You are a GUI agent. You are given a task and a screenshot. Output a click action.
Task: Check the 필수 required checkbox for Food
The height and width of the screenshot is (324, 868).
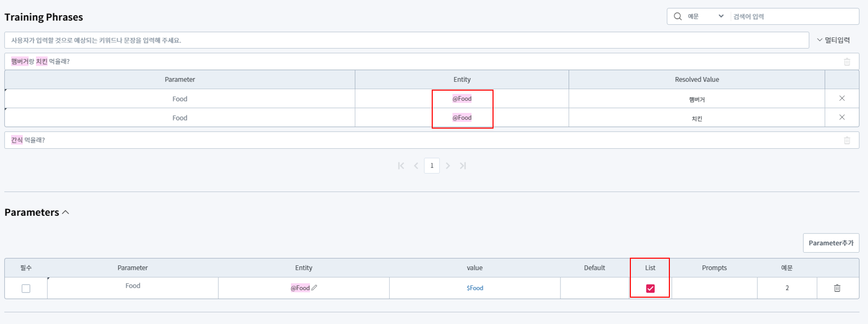pyautogui.click(x=26, y=289)
